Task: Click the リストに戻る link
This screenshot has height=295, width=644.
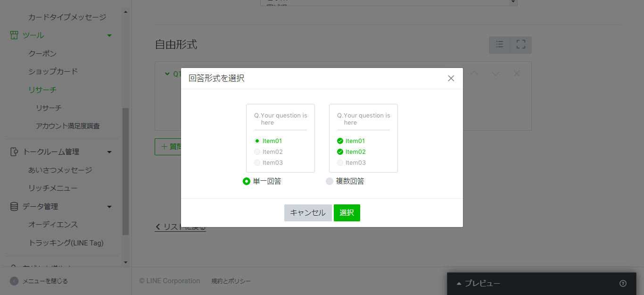Action: click(181, 227)
